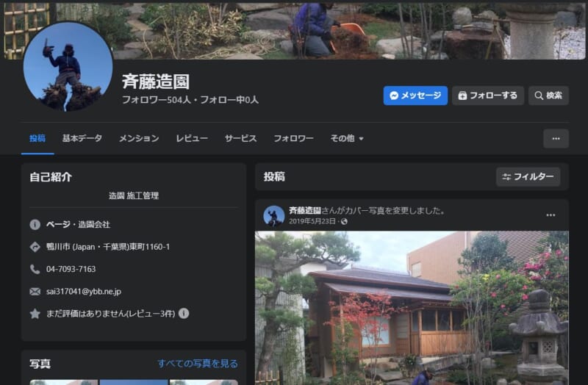Click the directions icon beside address

(x=35, y=247)
